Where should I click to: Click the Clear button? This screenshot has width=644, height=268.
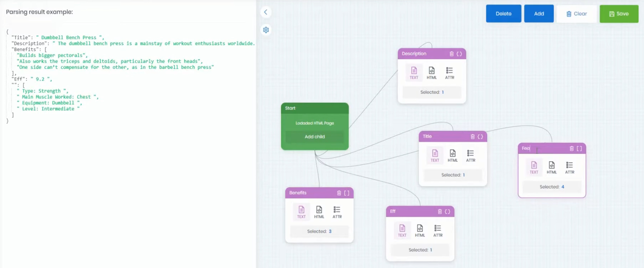click(x=577, y=14)
